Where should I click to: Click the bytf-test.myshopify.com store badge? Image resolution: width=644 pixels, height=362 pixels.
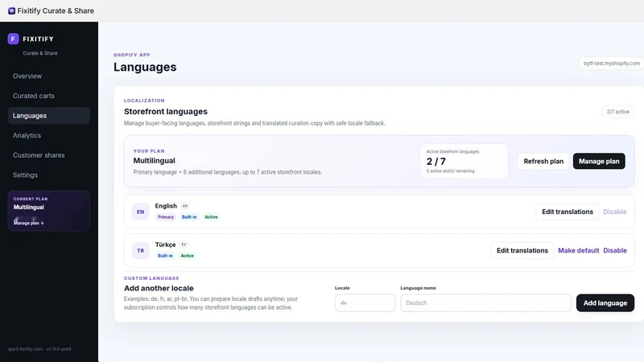click(x=611, y=64)
